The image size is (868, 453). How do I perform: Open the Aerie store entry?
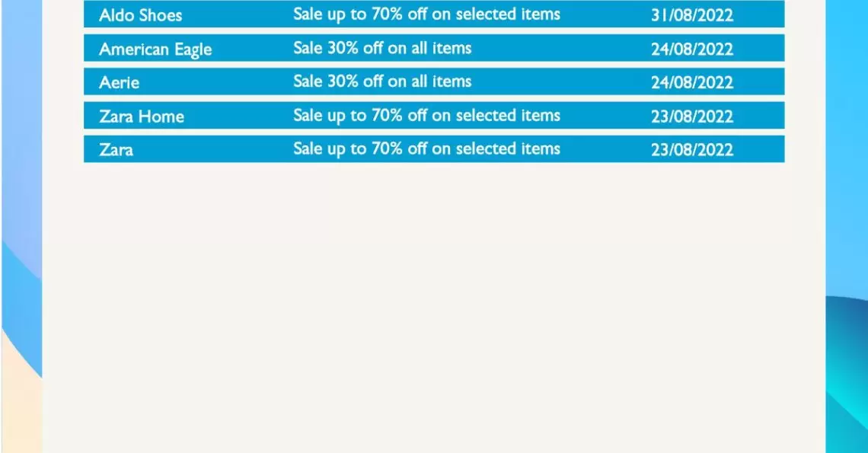coord(119,82)
